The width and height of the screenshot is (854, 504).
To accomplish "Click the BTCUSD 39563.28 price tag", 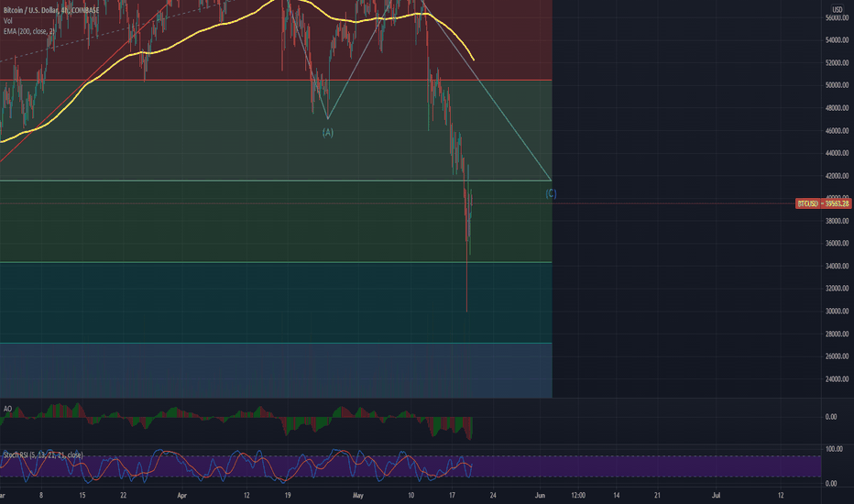I will coord(823,203).
